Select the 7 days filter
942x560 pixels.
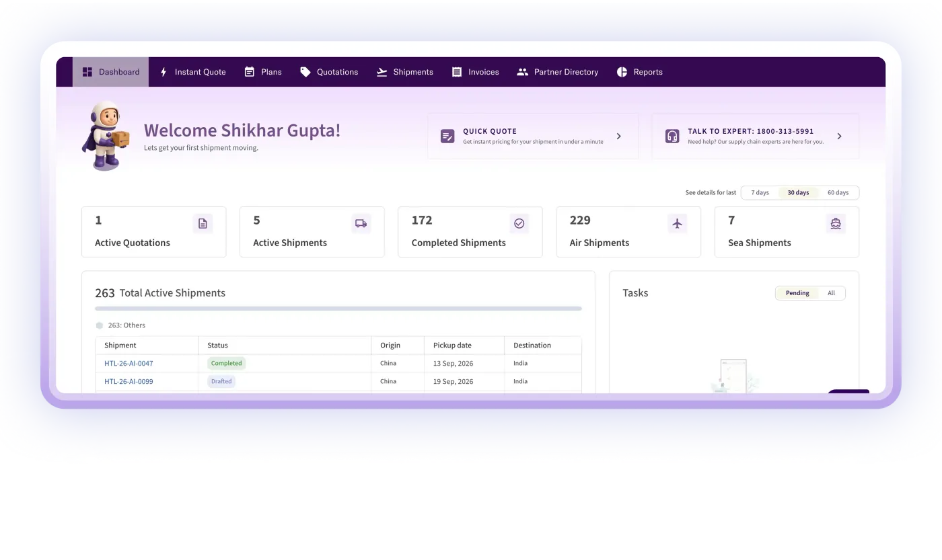coord(760,193)
